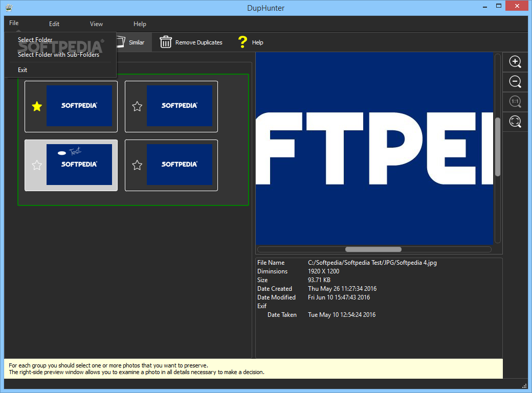Toggle the star on the top-right photo
This screenshot has height=393, width=532.
pyautogui.click(x=137, y=106)
